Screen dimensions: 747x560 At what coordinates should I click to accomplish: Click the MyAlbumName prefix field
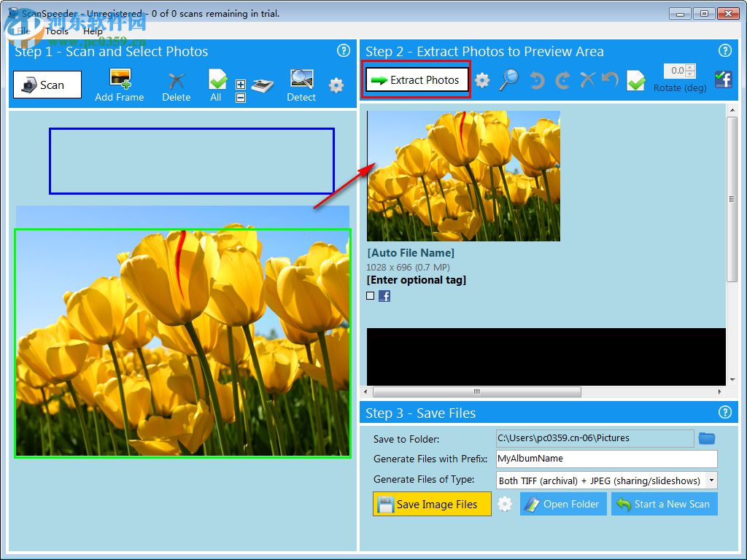point(606,459)
